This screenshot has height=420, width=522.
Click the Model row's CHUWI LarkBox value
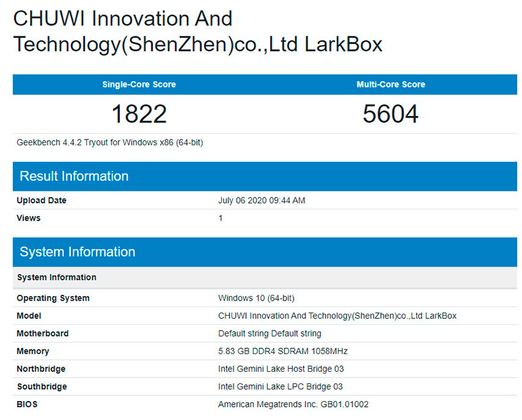(337, 316)
